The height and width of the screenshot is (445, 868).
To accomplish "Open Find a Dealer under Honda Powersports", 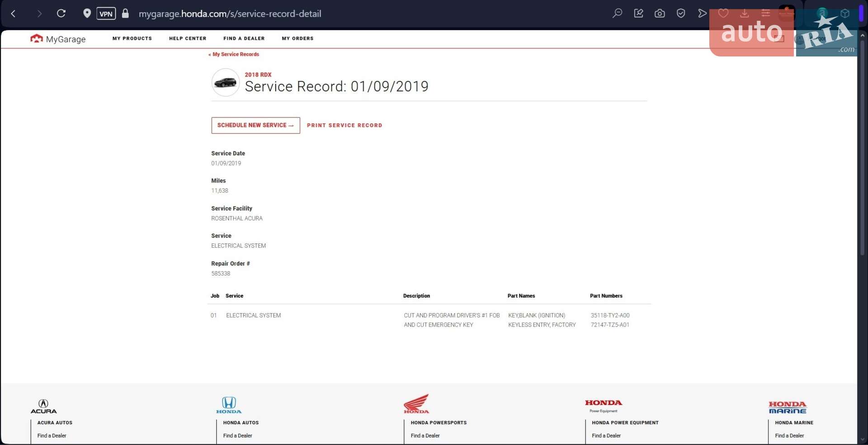I will tap(425, 436).
